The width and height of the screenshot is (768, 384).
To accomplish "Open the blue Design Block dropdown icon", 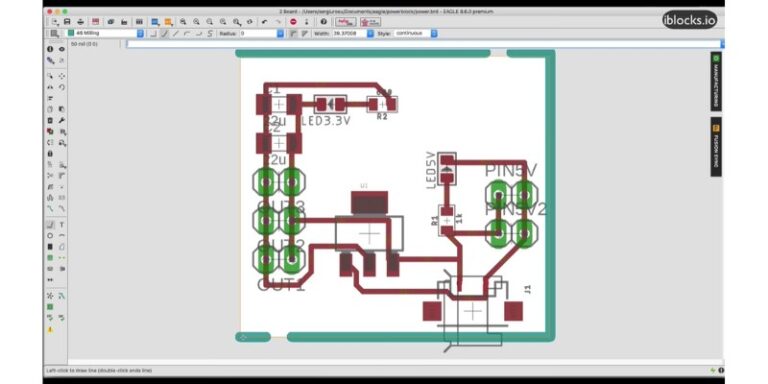I will tap(155, 22).
